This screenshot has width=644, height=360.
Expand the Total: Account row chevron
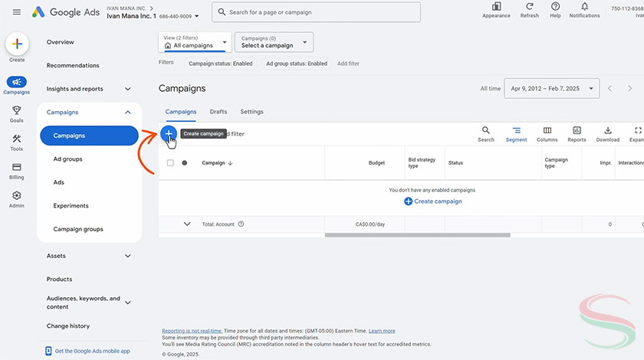[187, 224]
